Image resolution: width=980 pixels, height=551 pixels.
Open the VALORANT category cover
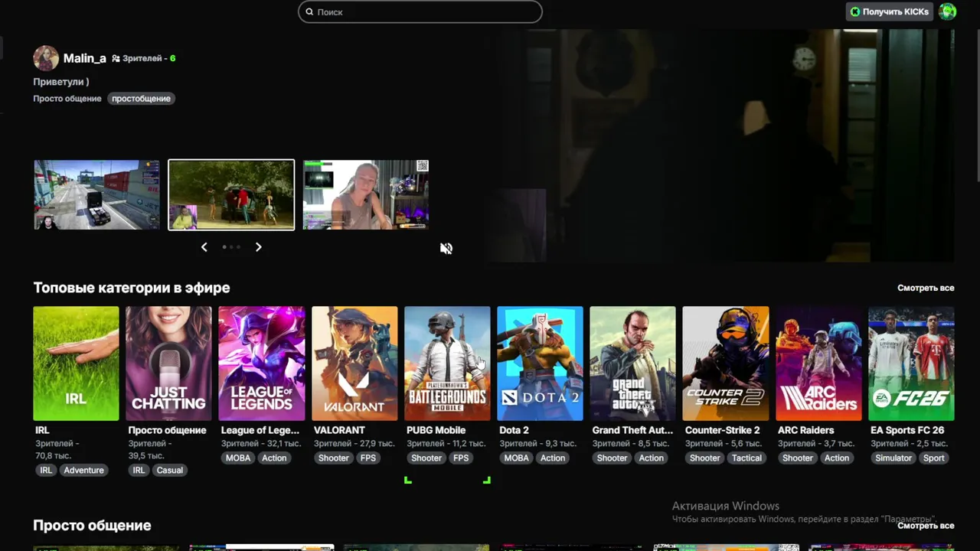[x=354, y=364]
